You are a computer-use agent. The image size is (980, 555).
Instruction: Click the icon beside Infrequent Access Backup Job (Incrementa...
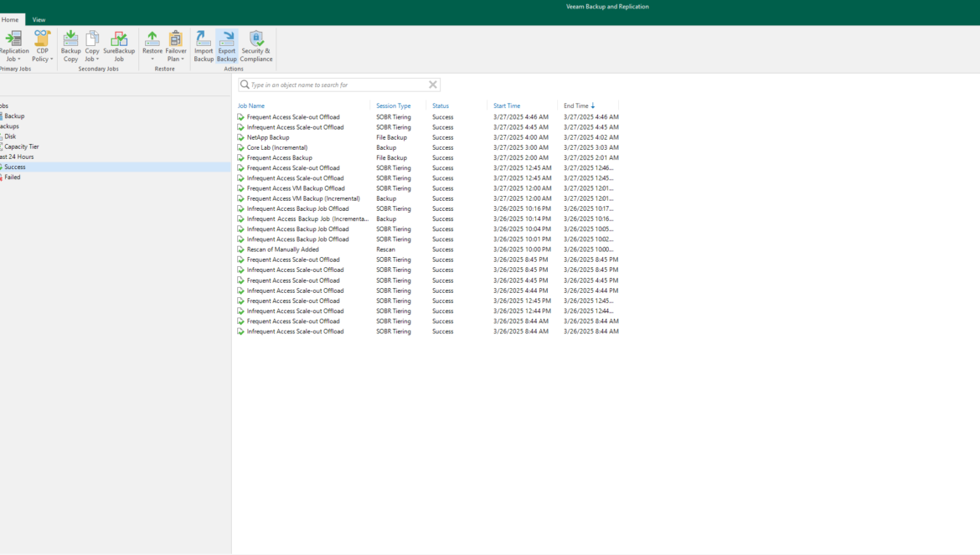click(240, 218)
